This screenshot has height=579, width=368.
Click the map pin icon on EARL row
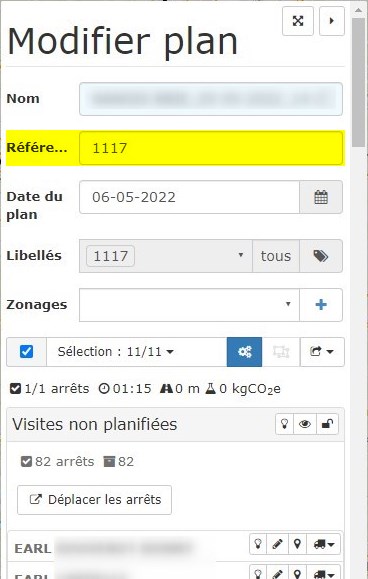[x=297, y=544]
